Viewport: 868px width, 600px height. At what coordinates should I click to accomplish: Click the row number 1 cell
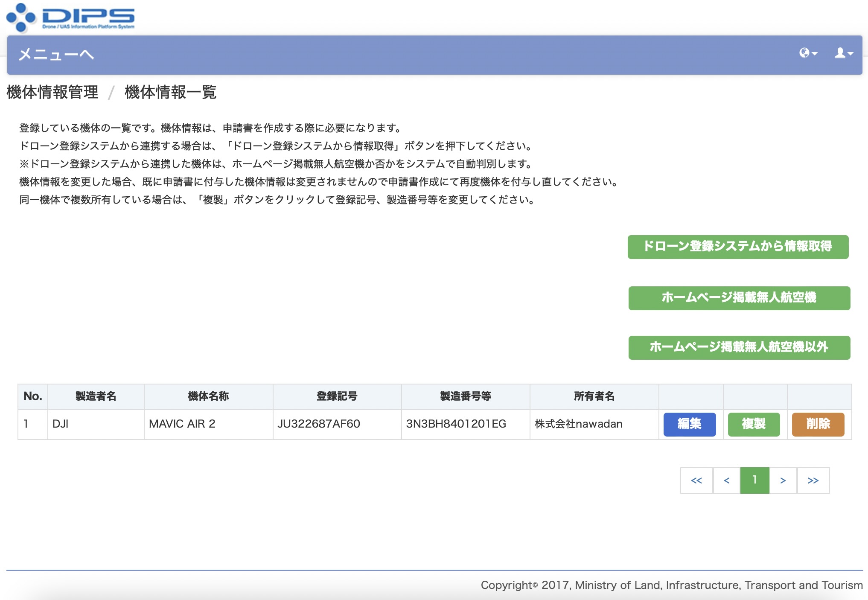tap(33, 424)
